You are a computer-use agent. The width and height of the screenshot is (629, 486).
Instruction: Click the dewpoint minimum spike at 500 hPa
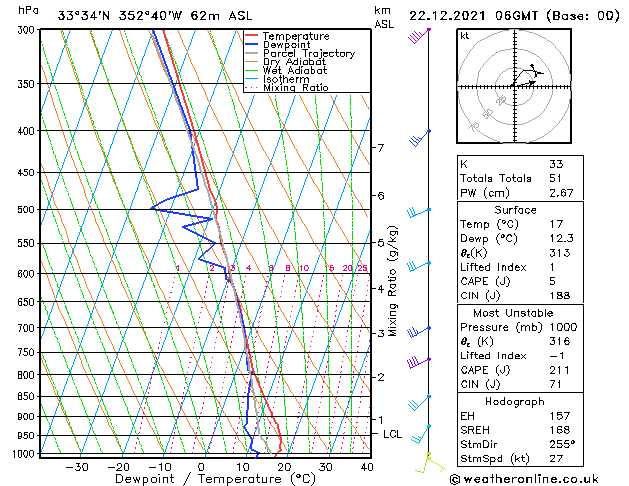152,209
